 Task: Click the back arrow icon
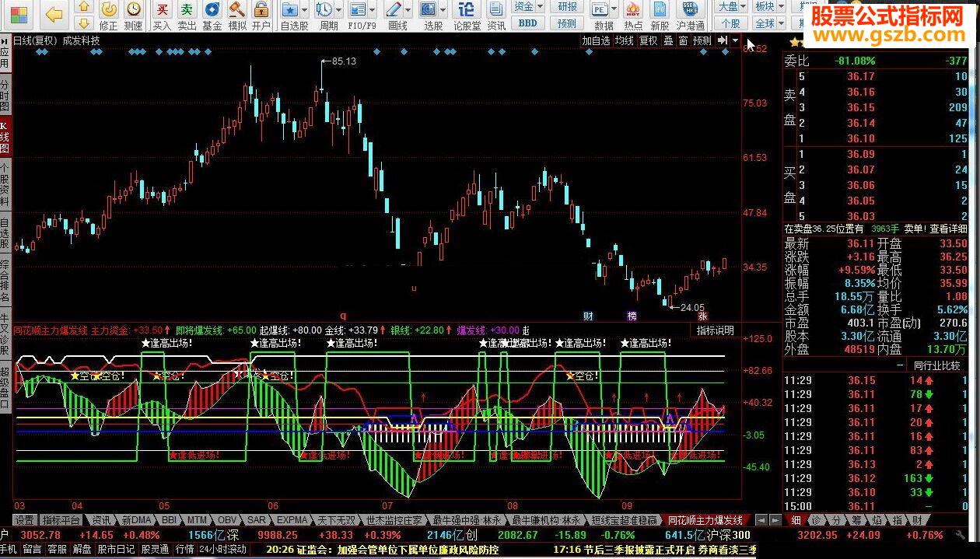click(54, 13)
